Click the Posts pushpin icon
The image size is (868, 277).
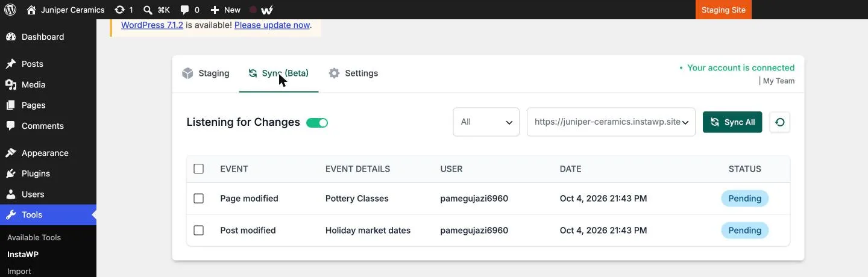tap(11, 64)
